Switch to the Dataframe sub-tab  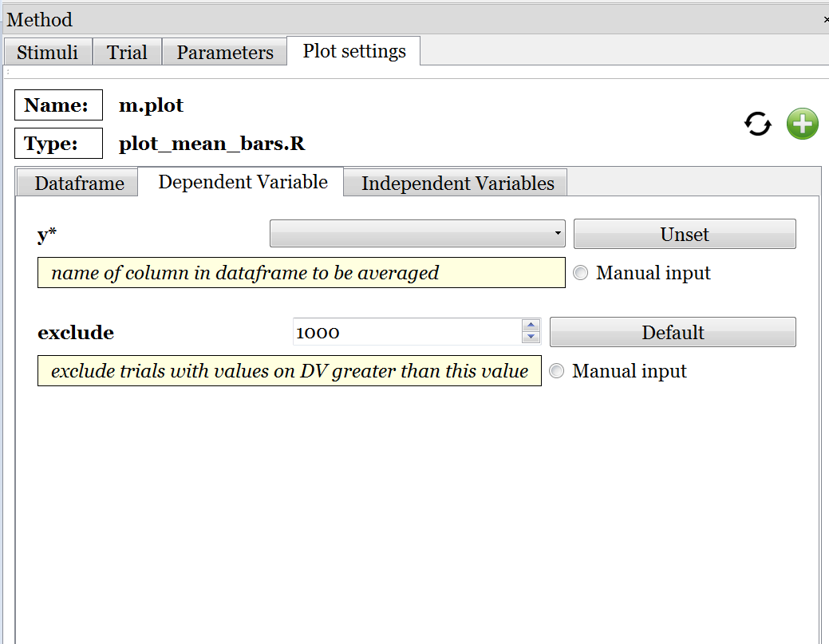coord(79,184)
